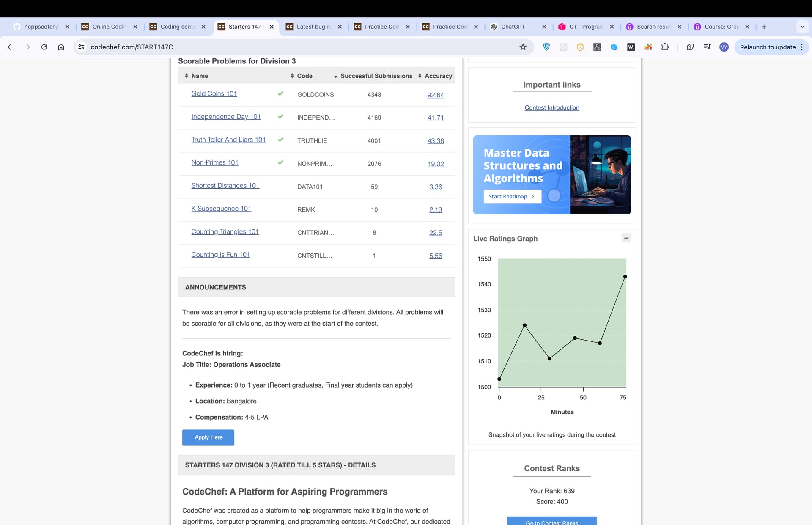
Task: Click the music queue icon in toolbar
Action: (707, 47)
